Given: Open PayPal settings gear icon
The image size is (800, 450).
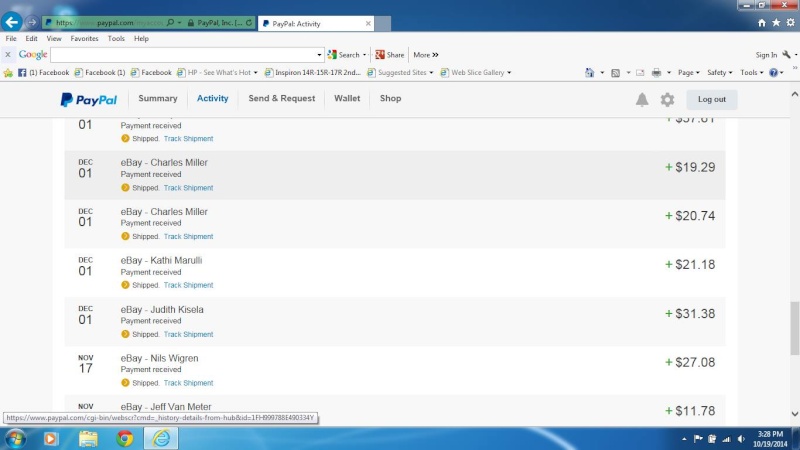Looking at the screenshot, I should point(667,99).
